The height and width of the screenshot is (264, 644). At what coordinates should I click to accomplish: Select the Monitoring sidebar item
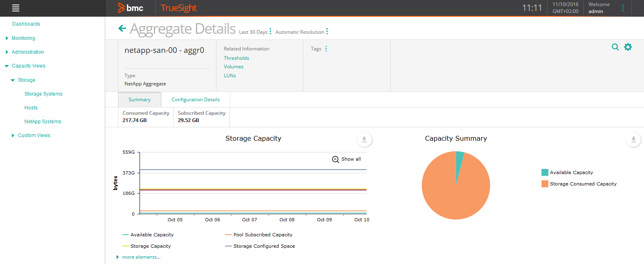23,38
